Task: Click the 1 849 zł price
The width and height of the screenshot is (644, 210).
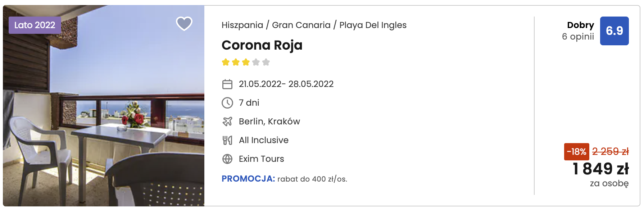Action: [601, 169]
